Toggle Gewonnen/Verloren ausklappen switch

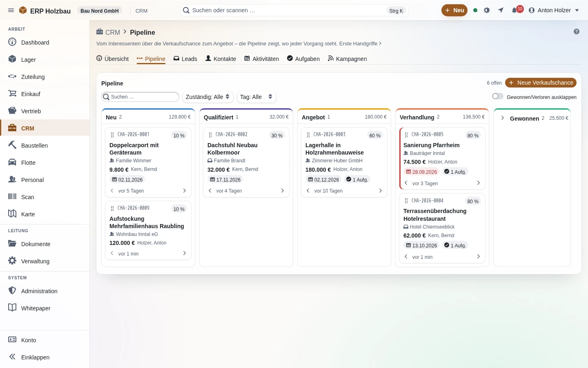498,96
